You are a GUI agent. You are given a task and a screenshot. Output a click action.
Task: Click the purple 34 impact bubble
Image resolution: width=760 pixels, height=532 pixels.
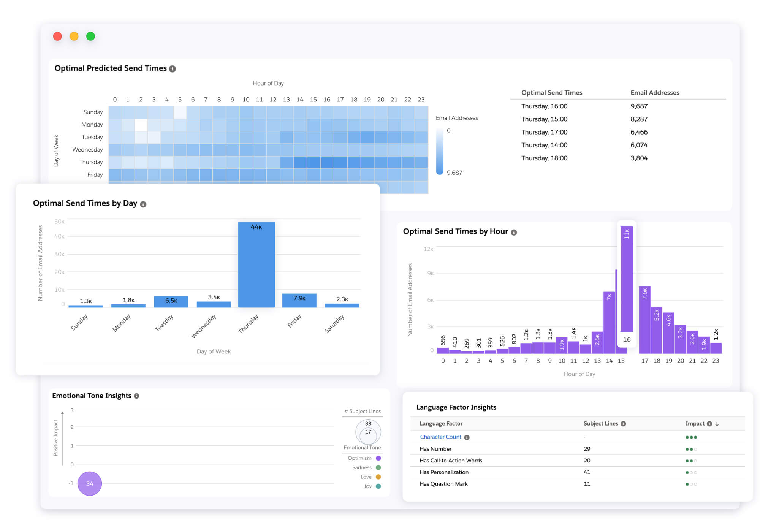point(89,483)
